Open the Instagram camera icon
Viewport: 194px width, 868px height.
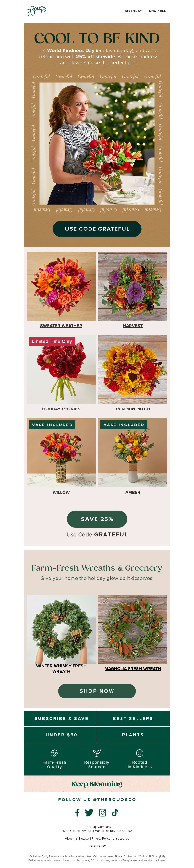click(103, 812)
